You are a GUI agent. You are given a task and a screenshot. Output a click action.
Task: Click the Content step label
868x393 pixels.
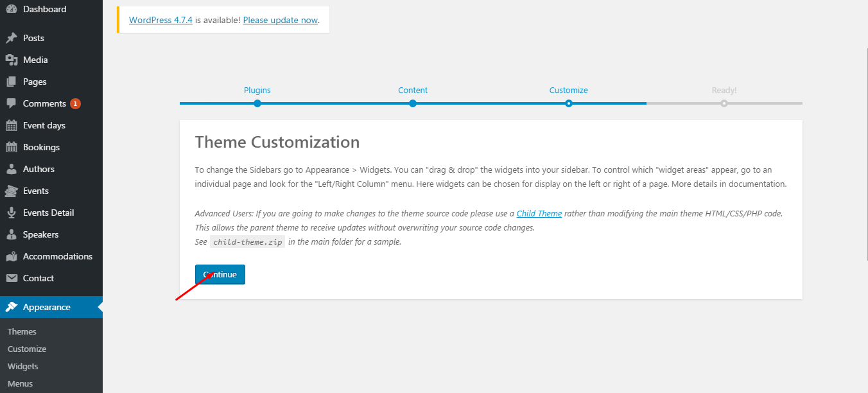[x=413, y=91]
